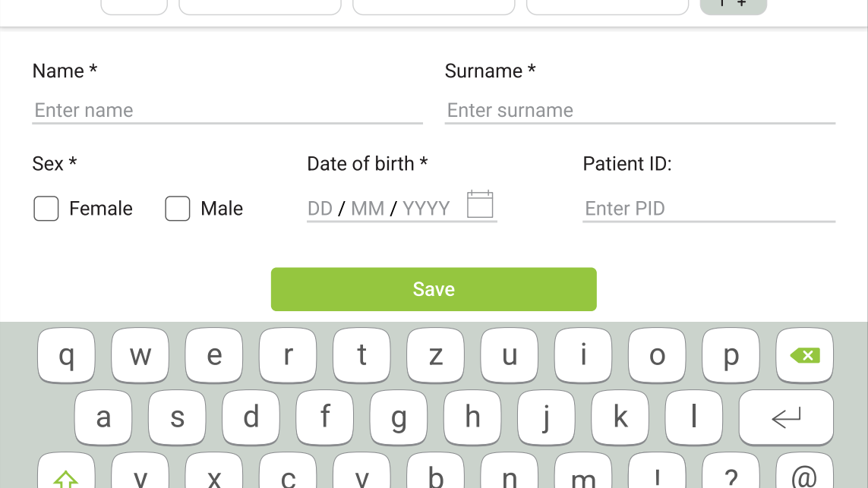Click the Save button

[x=434, y=289]
